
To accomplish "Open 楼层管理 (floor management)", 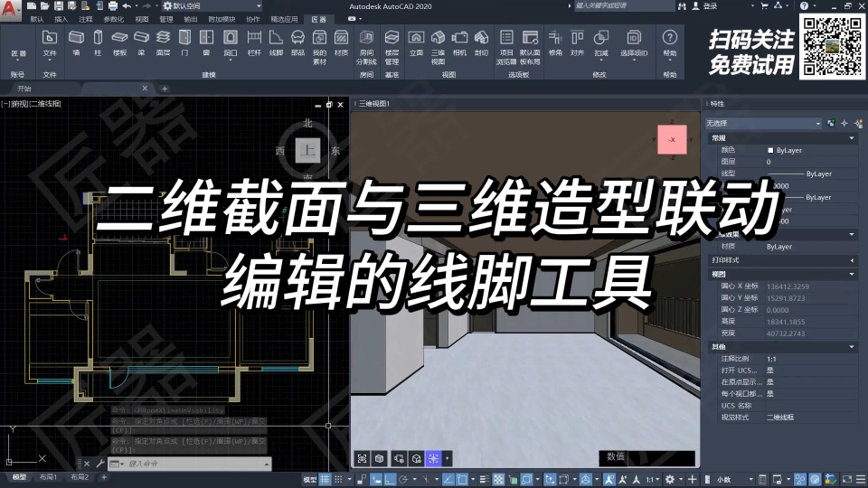I will (x=392, y=47).
